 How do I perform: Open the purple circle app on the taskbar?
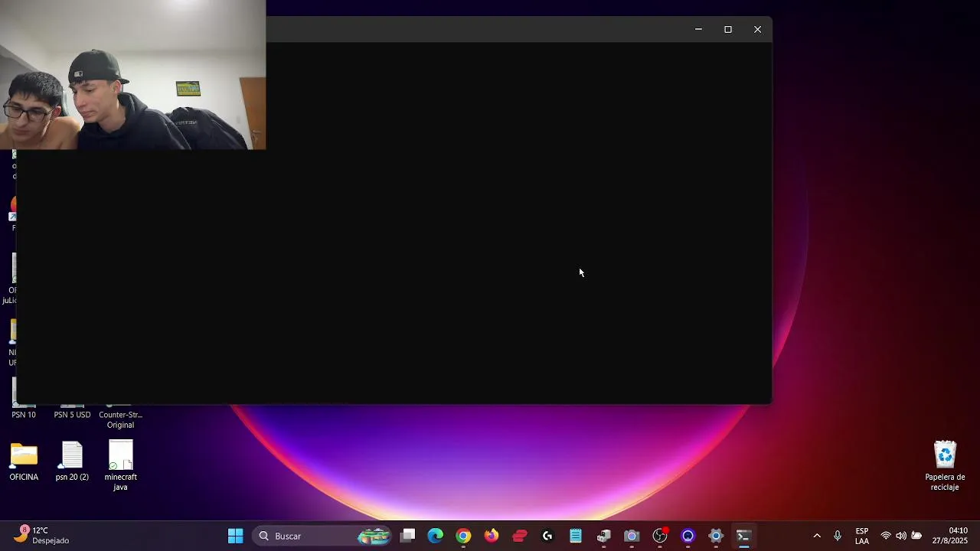pos(688,536)
